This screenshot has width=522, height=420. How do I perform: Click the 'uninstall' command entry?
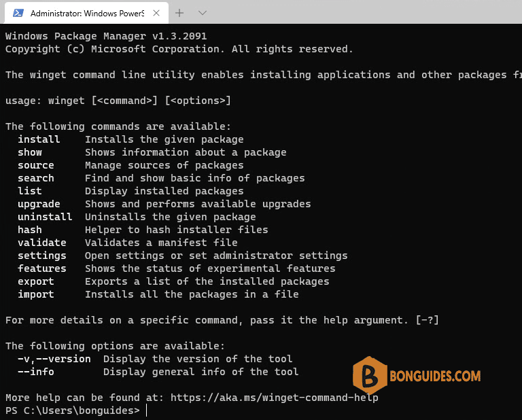point(45,217)
